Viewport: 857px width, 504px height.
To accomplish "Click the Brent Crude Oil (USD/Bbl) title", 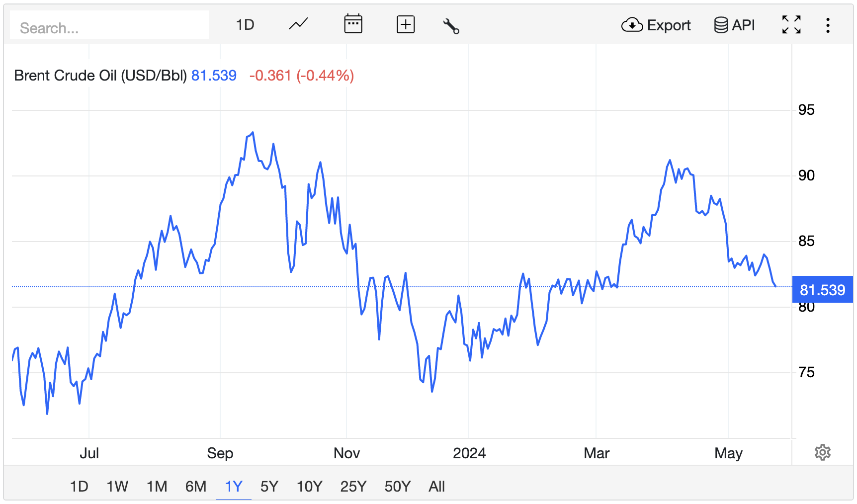I will point(100,76).
